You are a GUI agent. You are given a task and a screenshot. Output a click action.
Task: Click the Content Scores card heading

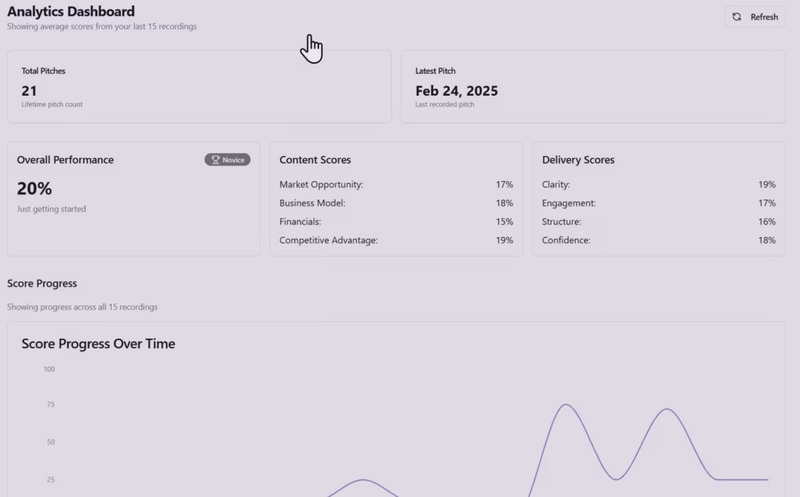(315, 160)
